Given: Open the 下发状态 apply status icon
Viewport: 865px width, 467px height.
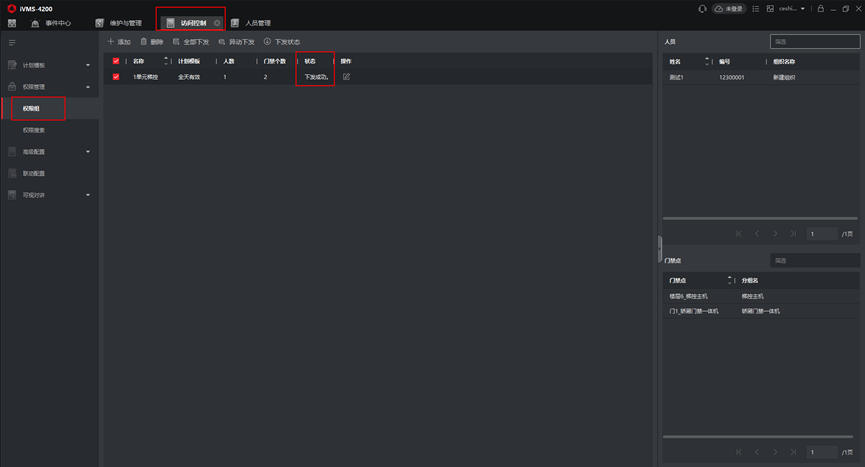Looking at the screenshot, I should (x=267, y=41).
